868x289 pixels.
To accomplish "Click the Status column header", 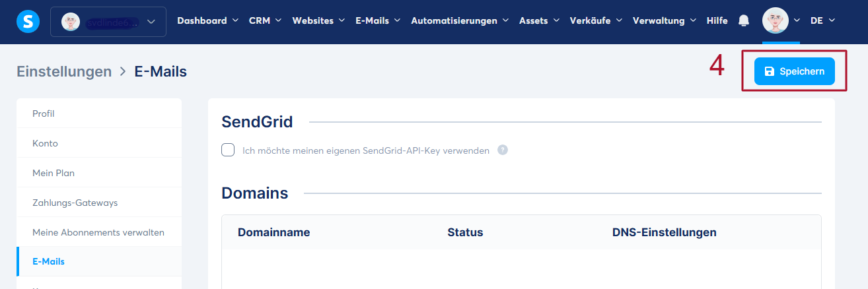I will coord(465,232).
